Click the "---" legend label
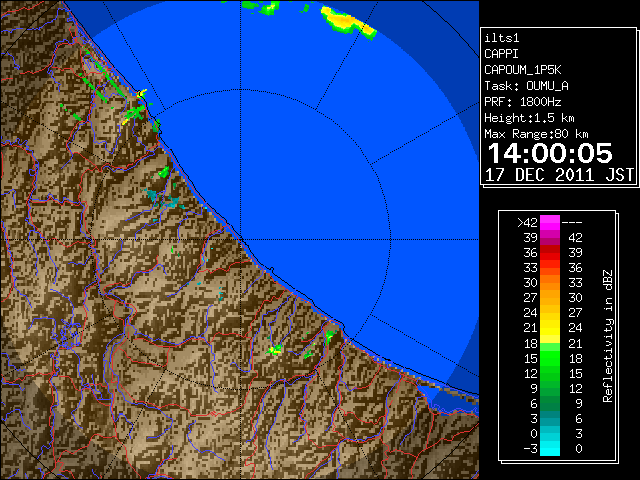The height and width of the screenshot is (480, 640). coord(572,223)
